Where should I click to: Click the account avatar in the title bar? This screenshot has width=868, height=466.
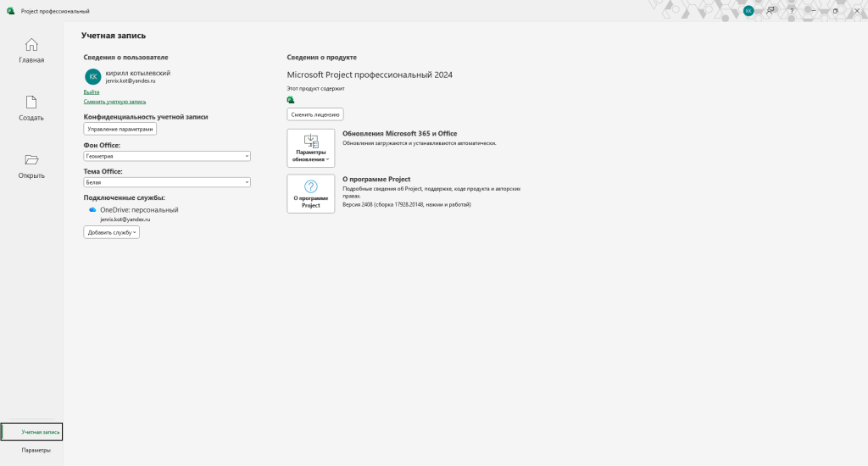point(748,10)
